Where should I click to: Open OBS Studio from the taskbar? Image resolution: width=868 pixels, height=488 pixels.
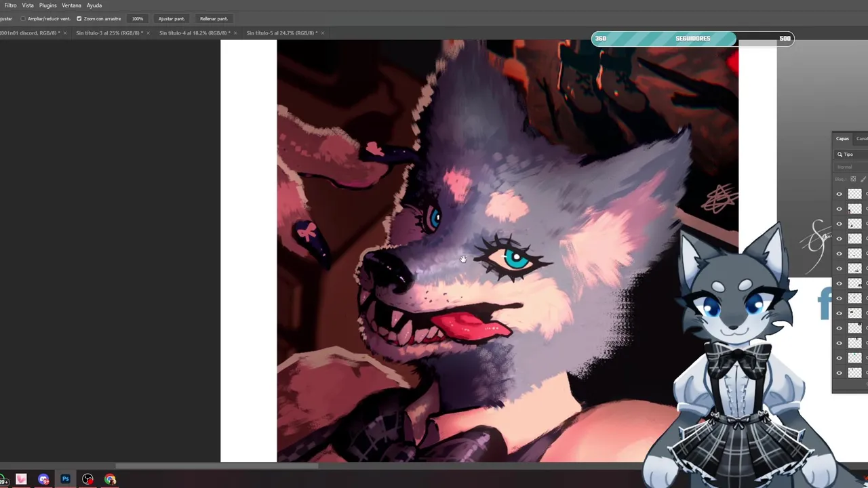tap(88, 479)
